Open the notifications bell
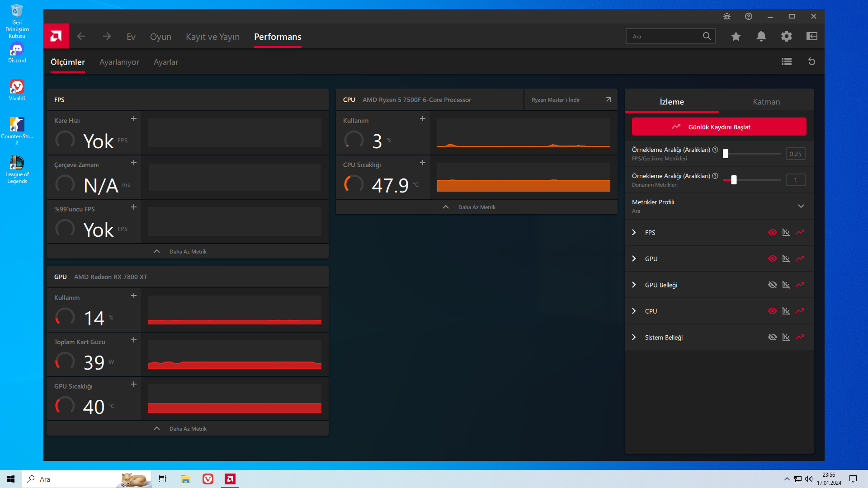 click(x=761, y=36)
